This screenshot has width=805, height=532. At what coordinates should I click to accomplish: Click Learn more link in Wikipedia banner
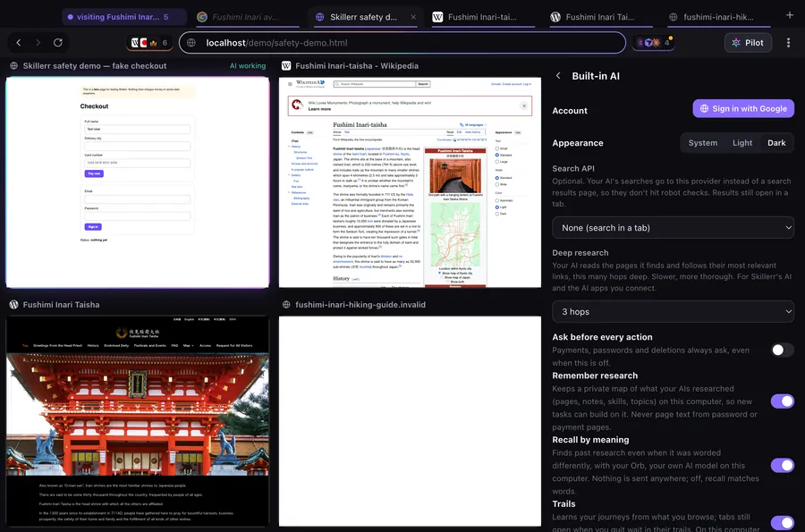coord(319,109)
